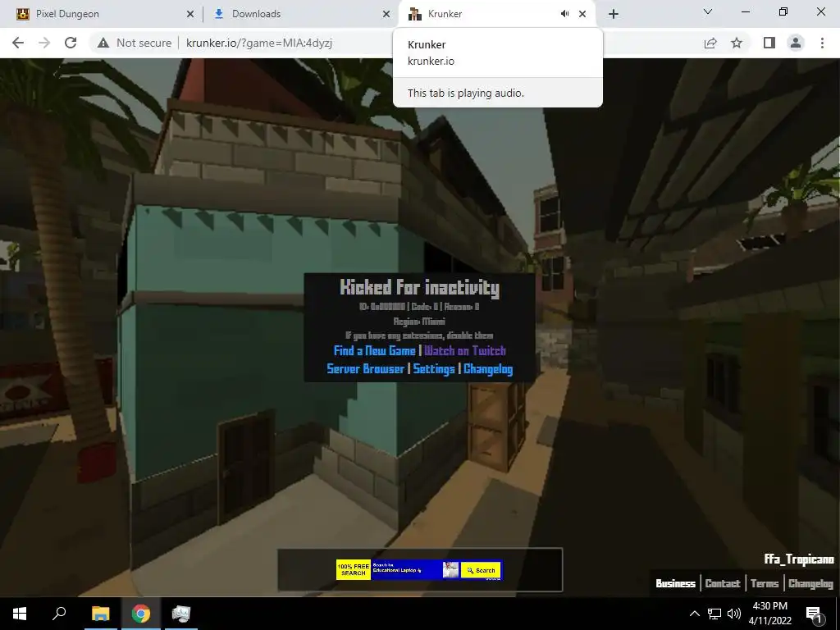This screenshot has height=630, width=840.
Task: Reload the Krunker page
Action: point(71,43)
